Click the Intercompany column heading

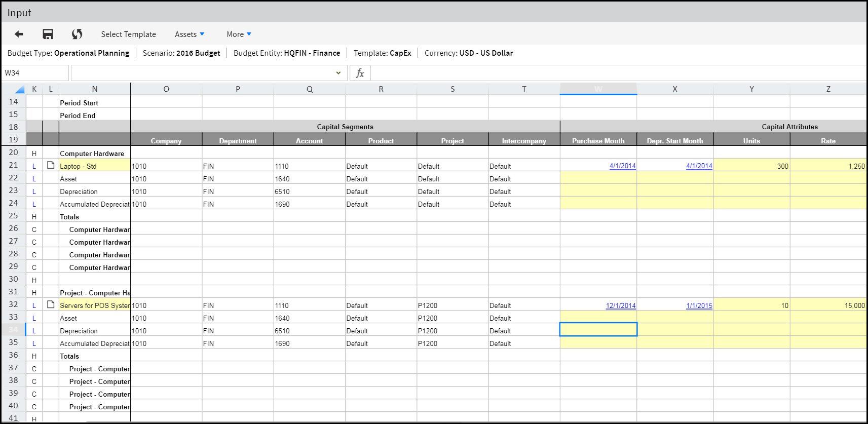(524, 141)
